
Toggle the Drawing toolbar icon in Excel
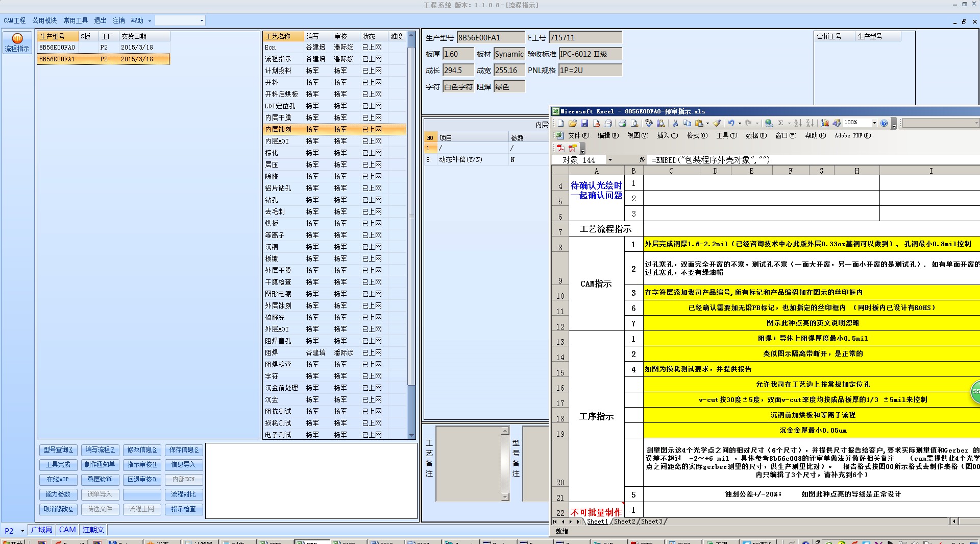(837, 123)
